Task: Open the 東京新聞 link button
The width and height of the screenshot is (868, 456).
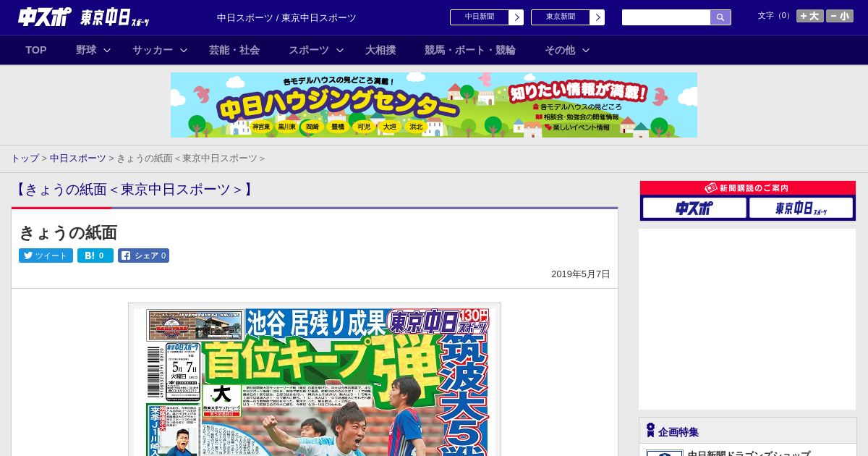Action: (561, 17)
